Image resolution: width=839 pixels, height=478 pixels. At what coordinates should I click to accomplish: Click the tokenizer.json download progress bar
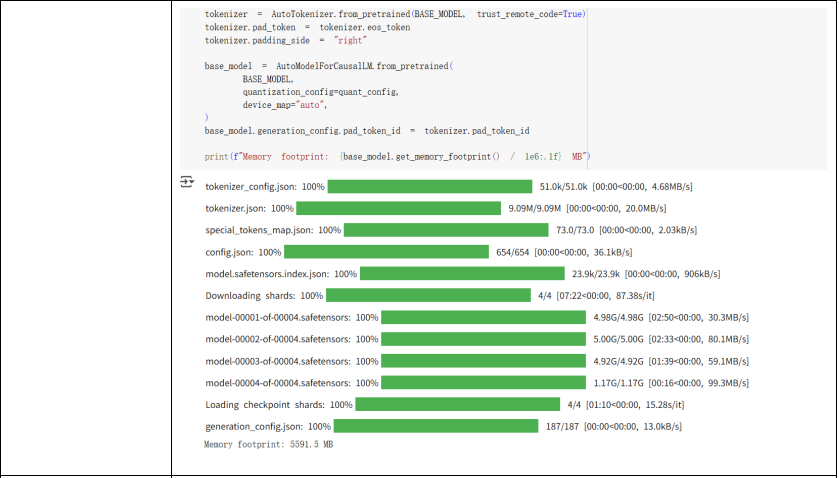399,208
